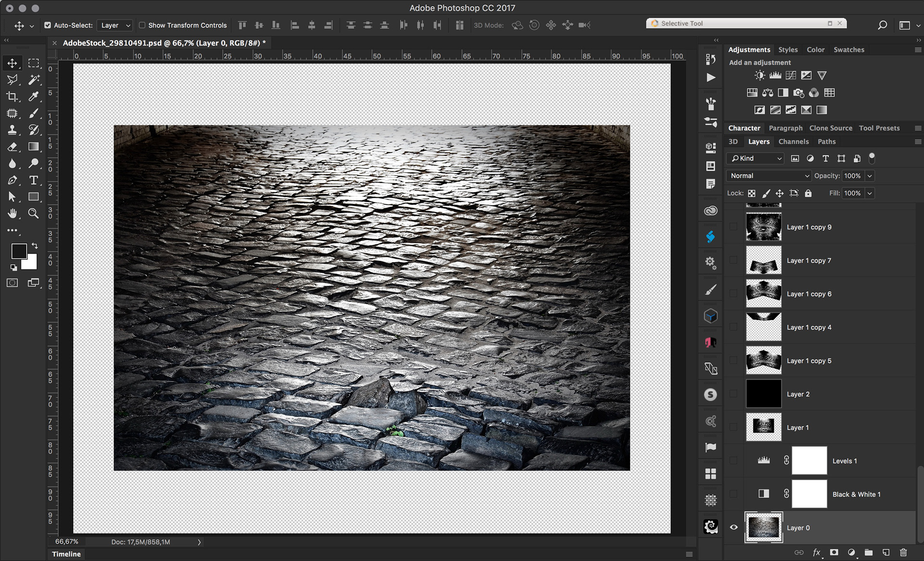Add a Brightness/Contrast adjustment

pos(759,76)
